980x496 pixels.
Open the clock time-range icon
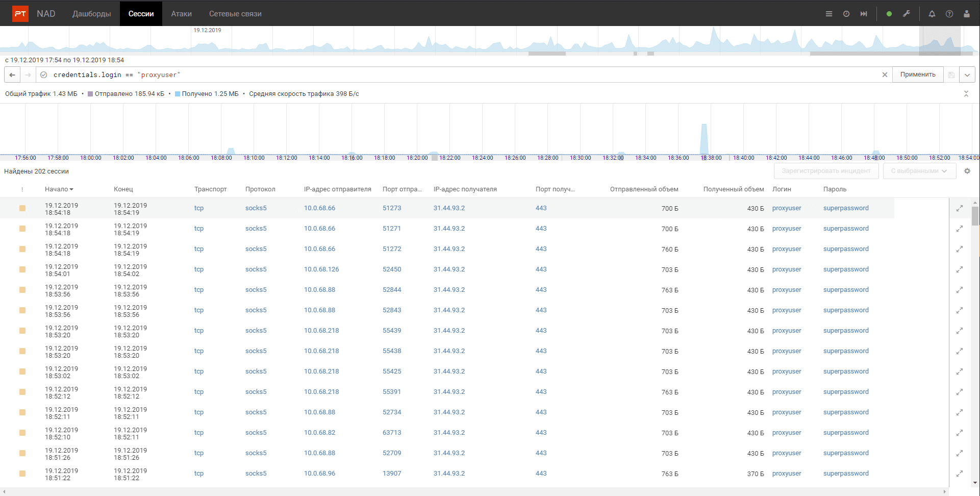pyautogui.click(x=846, y=14)
